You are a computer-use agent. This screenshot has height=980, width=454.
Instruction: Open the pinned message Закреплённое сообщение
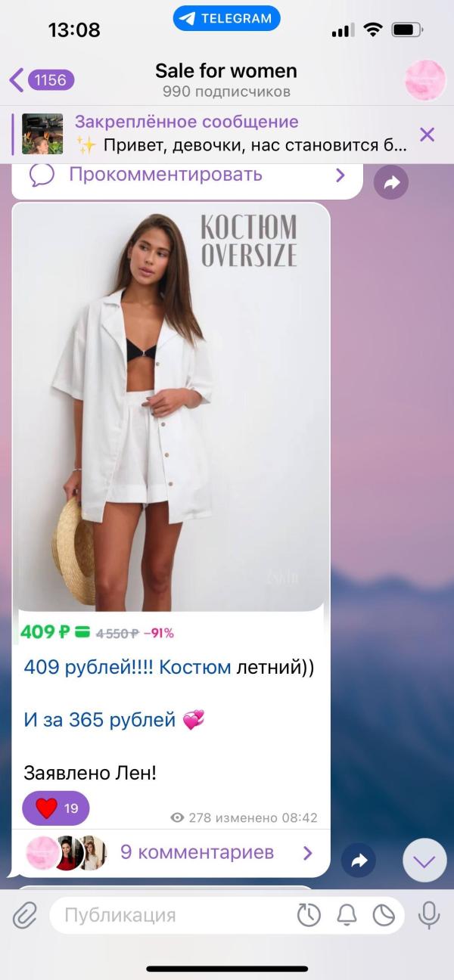pyautogui.click(x=241, y=134)
